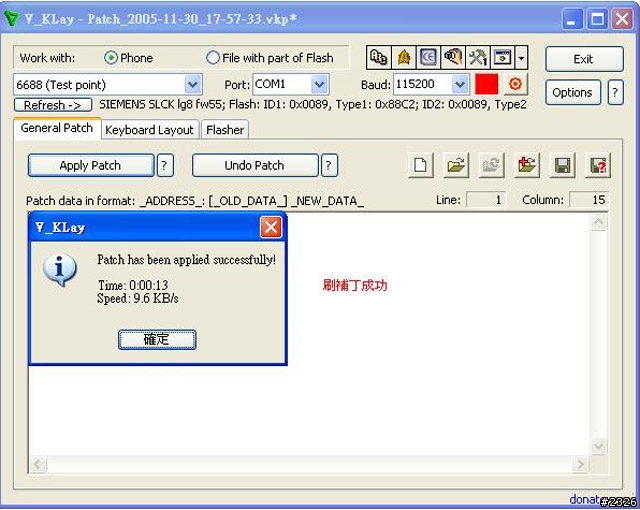The image size is (640, 510).
Task: Click the Refresh -> button
Action: (53, 105)
